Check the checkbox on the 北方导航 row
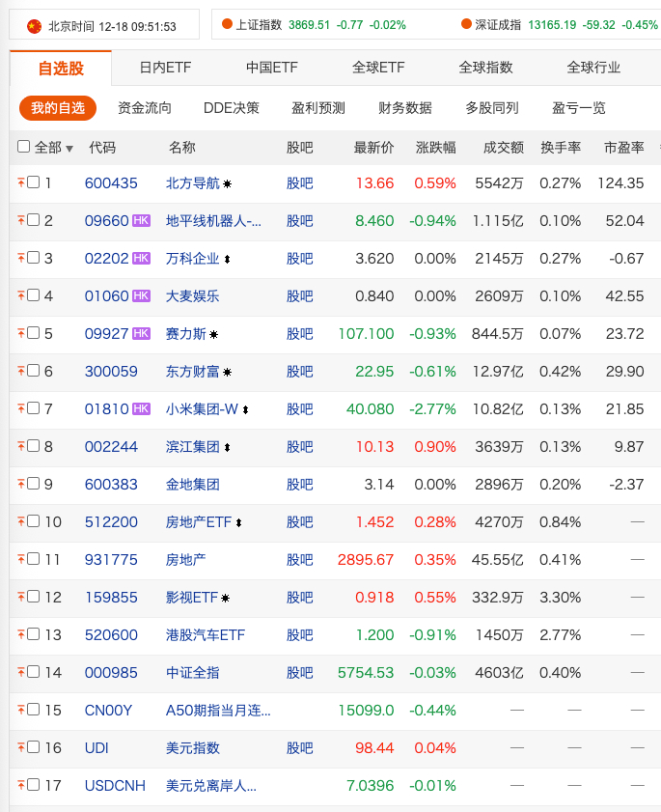 (35, 182)
